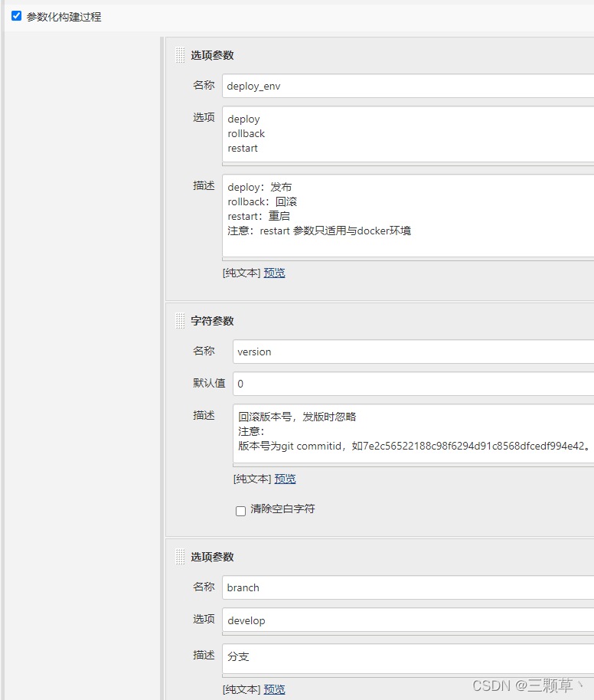
Task: Click the 字符参数 section heading
Action: pos(213,321)
